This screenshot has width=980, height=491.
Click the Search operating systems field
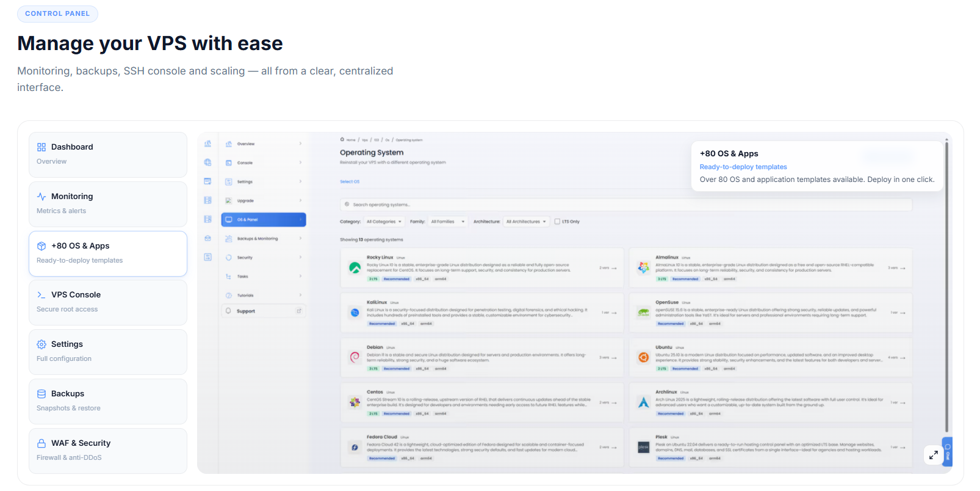[x=626, y=205]
